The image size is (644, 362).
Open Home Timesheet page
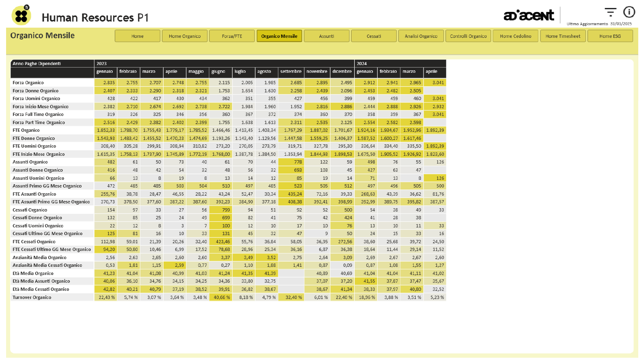pyautogui.click(x=563, y=36)
